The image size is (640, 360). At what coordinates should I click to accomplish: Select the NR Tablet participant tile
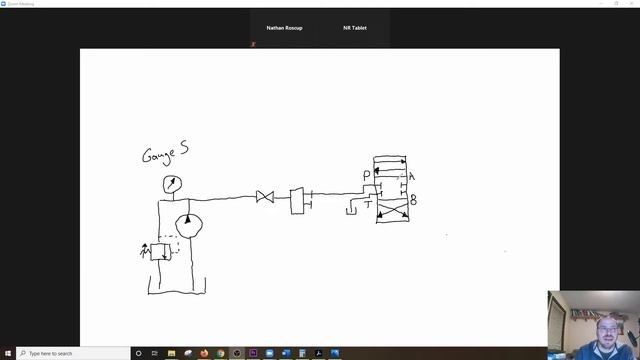coord(355,28)
